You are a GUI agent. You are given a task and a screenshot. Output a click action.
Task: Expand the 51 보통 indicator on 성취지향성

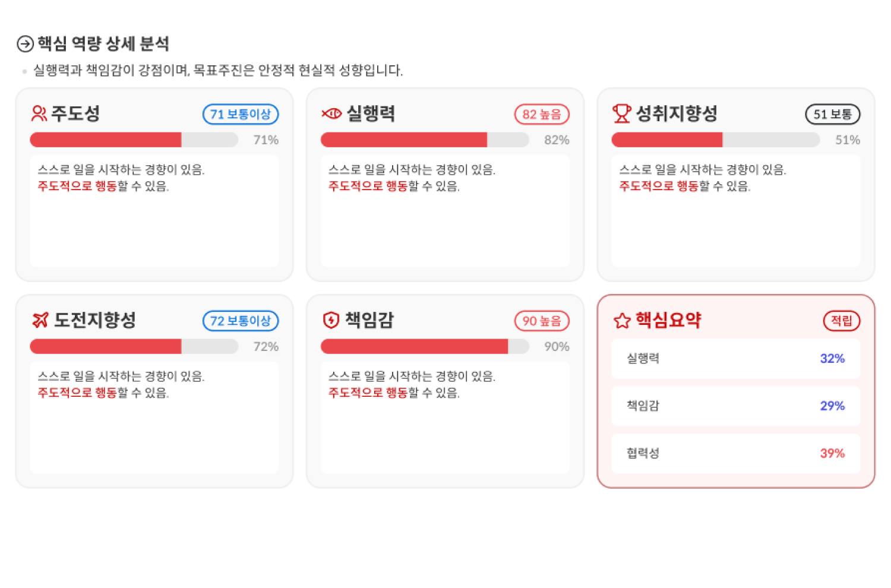click(832, 114)
